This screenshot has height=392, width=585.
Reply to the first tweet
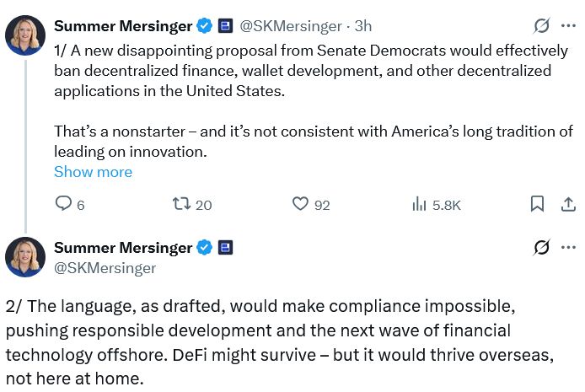pos(64,204)
